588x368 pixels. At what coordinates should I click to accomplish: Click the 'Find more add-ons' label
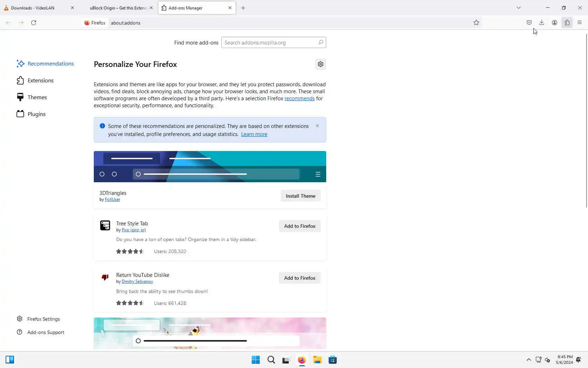(x=196, y=42)
